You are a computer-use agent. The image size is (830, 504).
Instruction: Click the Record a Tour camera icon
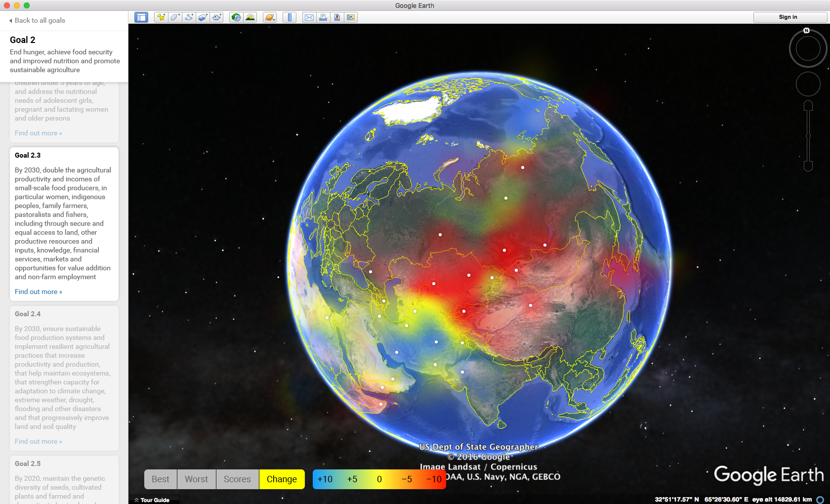(x=216, y=17)
